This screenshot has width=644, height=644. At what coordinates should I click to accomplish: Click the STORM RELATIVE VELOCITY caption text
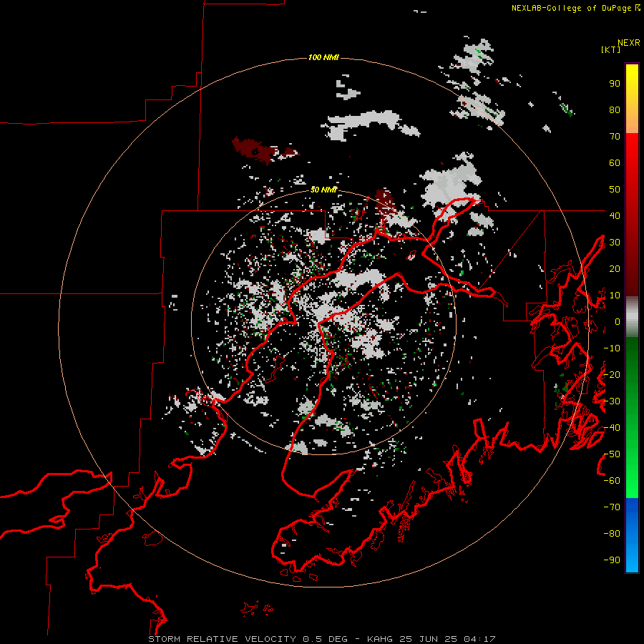click(222, 639)
